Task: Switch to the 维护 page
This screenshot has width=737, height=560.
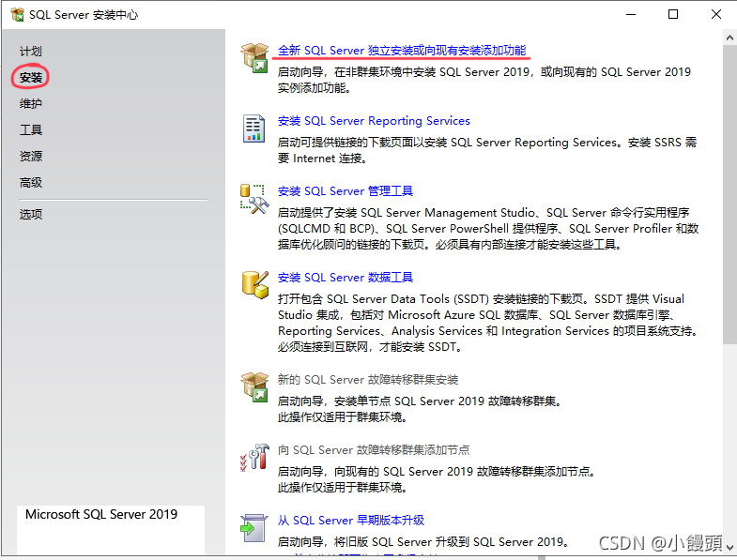Action: tap(31, 103)
